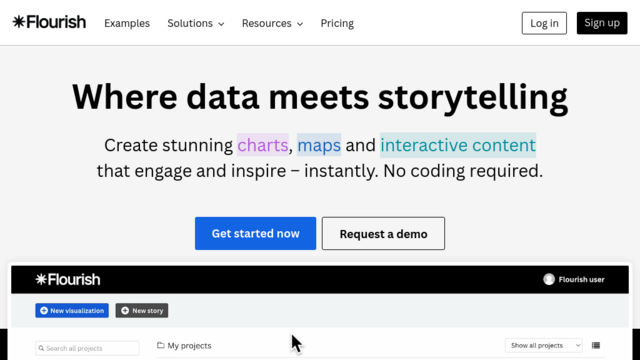
Task: Click New visualization in the preview
Action: point(72,311)
